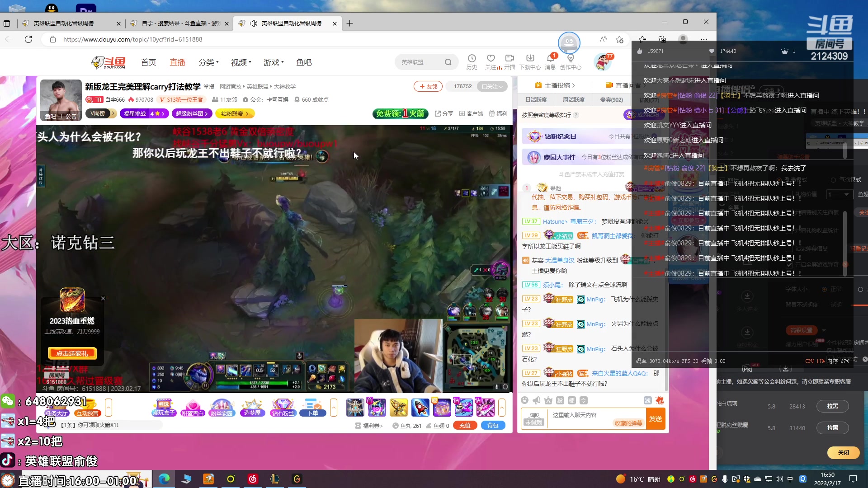
Task: Open the 钻石粉丝 activity icon
Action: 283,408
